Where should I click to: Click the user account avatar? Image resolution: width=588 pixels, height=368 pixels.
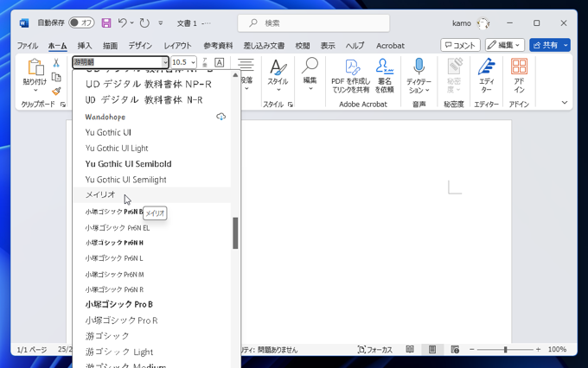coord(483,23)
